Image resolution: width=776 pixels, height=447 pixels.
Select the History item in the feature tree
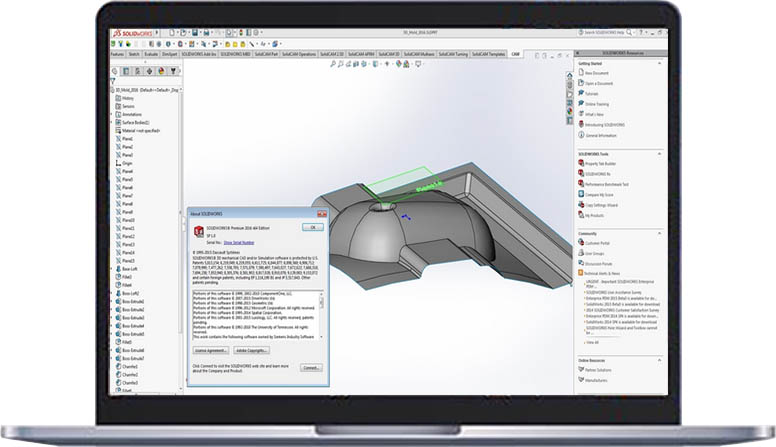coord(128,98)
